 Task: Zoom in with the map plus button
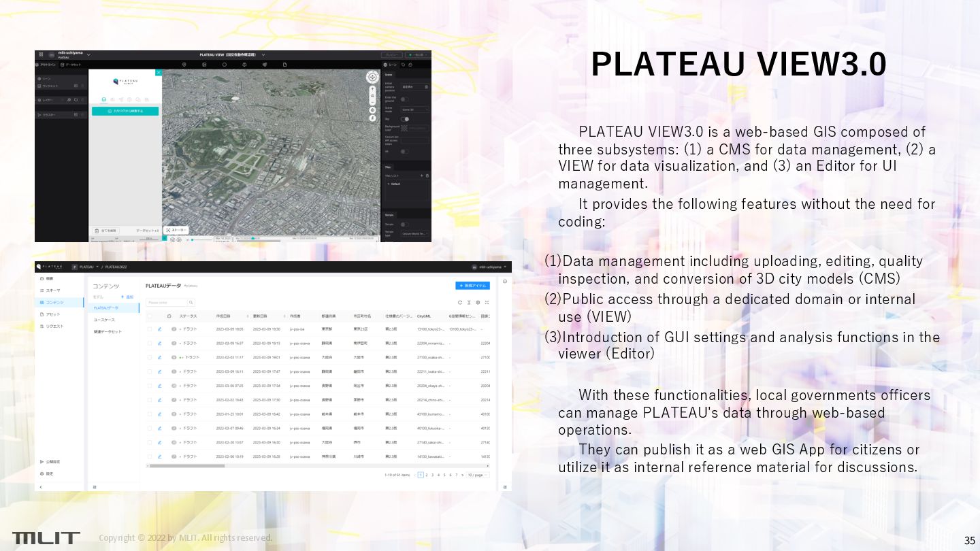click(373, 89)
